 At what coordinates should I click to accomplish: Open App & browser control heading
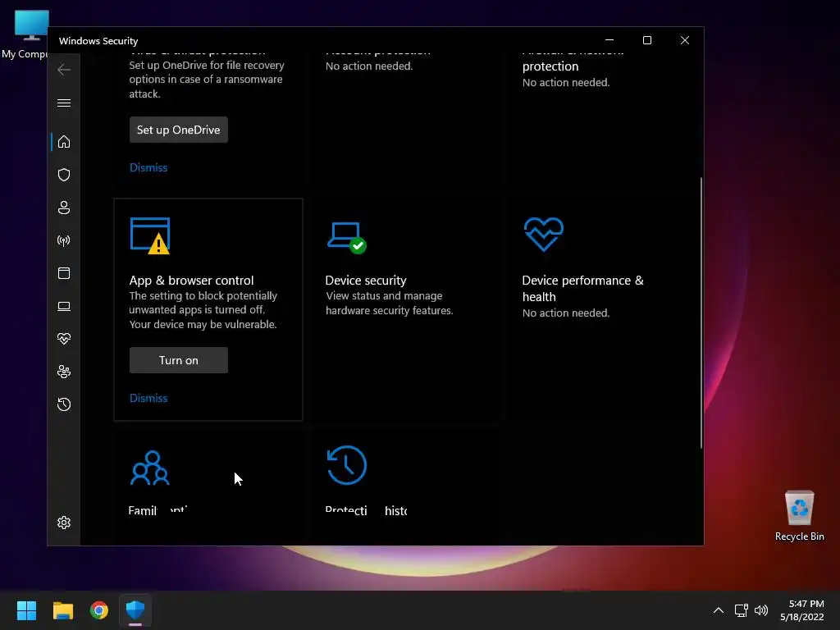click(x=191, y=281)
